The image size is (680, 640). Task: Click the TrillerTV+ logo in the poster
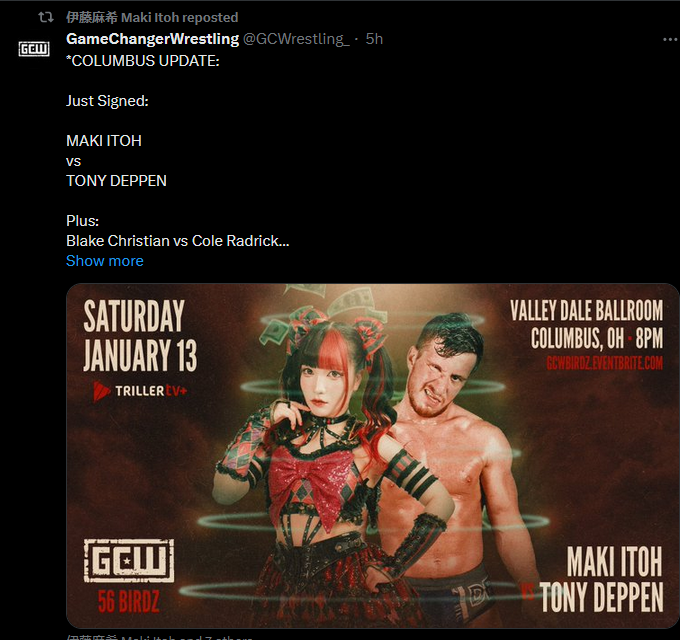click(140, 391)
